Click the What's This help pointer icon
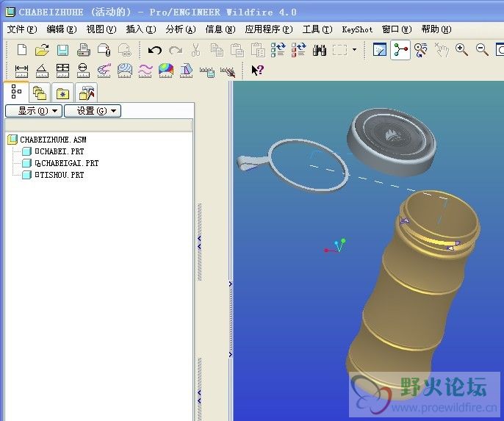Viewport: 504px width, 421px height. pyautogui.click(x=257, y=70)
